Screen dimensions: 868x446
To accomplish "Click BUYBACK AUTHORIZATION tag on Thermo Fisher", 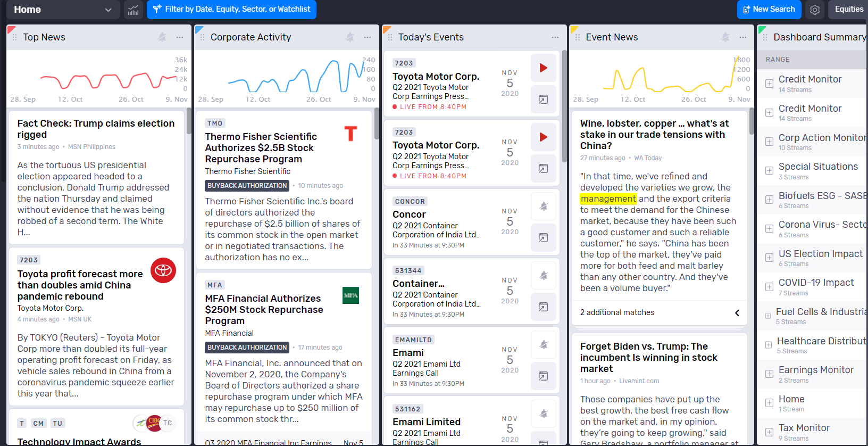I will (247, 186).
